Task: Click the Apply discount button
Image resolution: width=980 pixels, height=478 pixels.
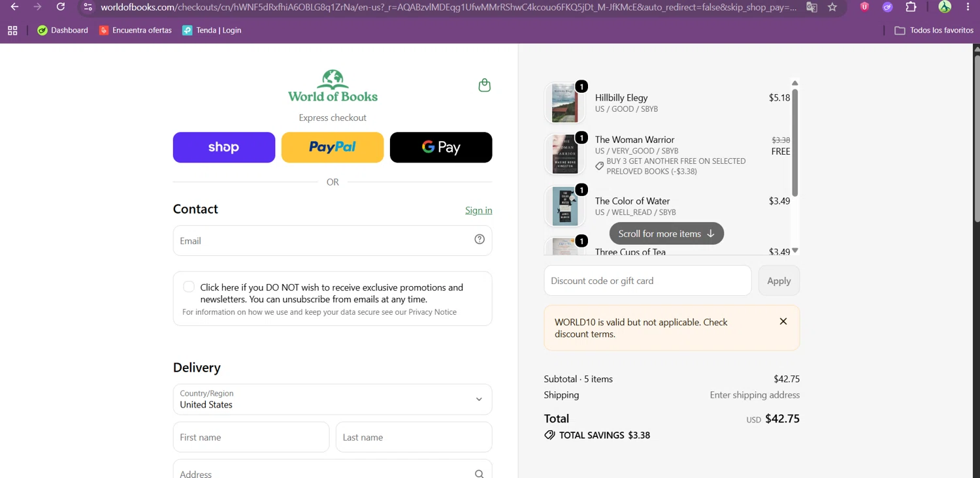Action: (779, 281)
